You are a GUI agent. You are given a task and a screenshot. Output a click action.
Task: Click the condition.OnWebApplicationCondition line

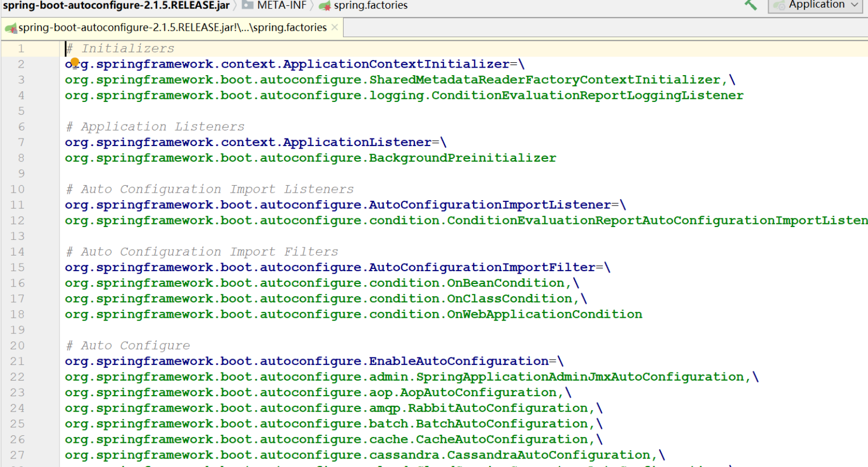pyautogui.click(x=353, y=314)
